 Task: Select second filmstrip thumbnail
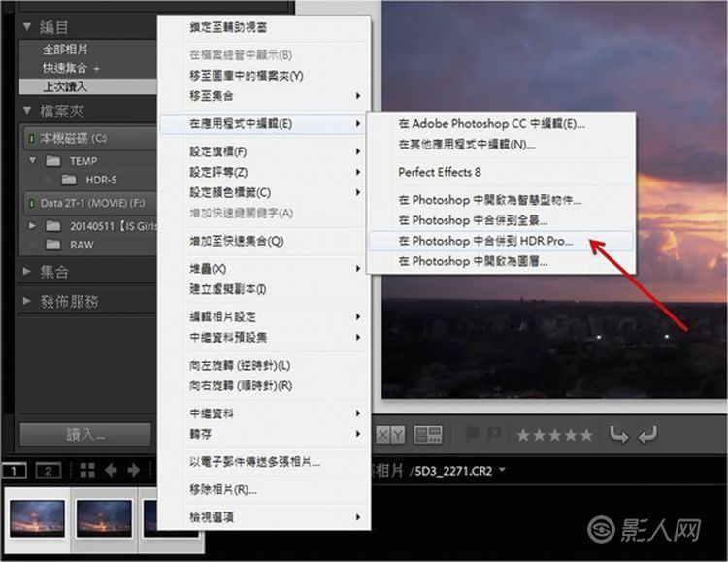104,518
